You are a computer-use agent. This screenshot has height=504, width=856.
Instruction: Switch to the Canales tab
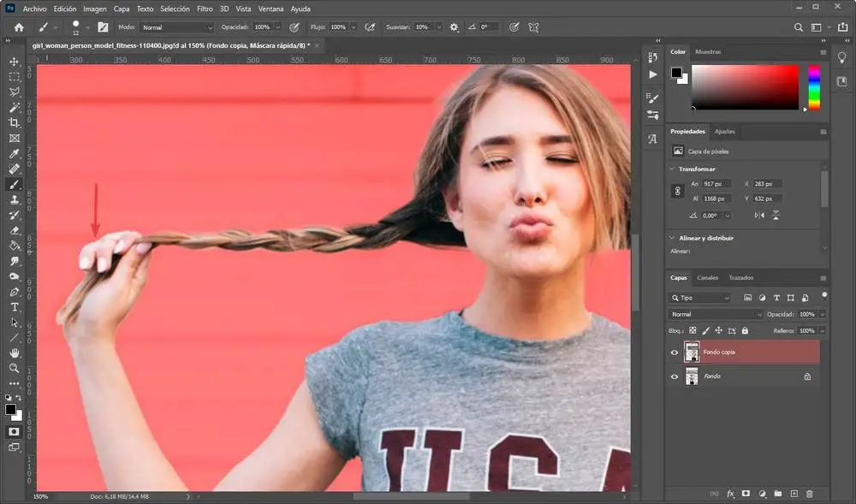click(x=707, y=278)
